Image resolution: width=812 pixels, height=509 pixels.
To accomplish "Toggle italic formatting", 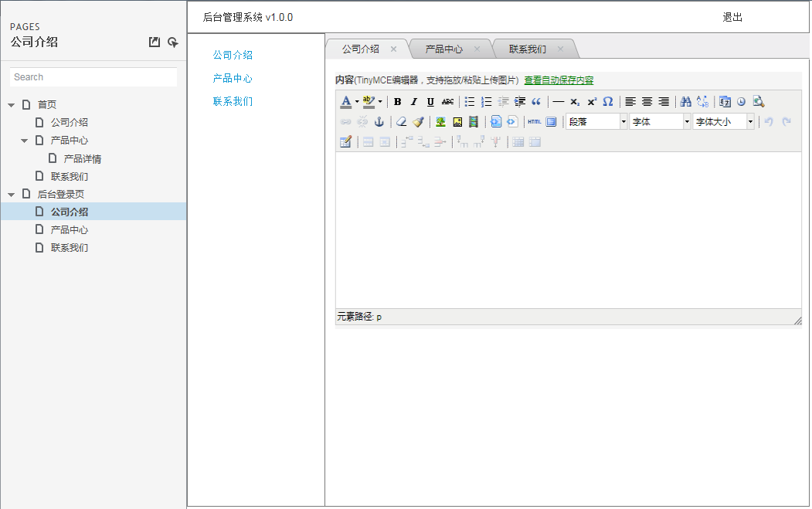I will 414,101.
